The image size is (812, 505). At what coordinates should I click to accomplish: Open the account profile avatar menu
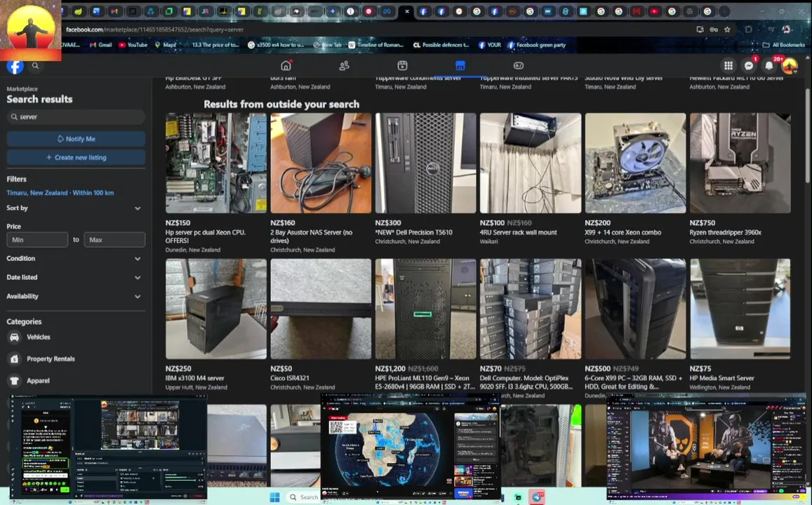click(790, 66)
